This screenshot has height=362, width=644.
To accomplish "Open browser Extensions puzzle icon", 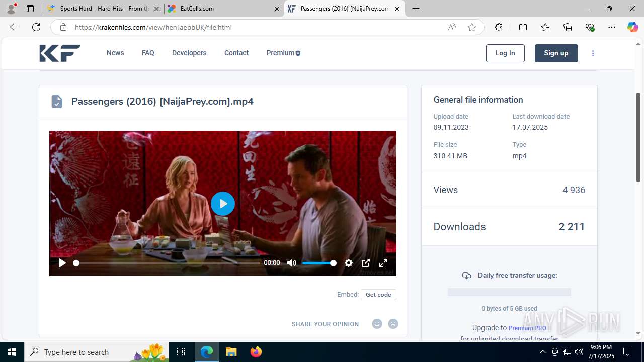I will click(x=499, y=27).
